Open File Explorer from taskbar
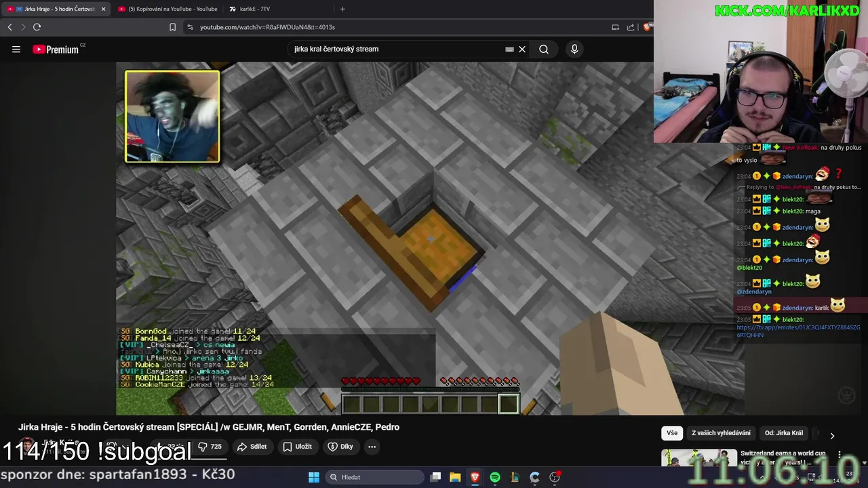 (455, 477)
